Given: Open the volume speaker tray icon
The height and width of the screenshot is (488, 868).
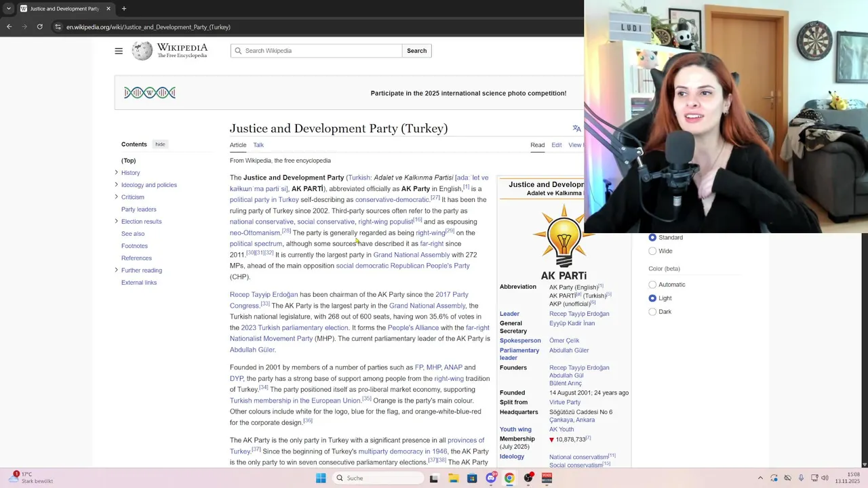Looking at the screenshot, I should (x=825, y=478).
